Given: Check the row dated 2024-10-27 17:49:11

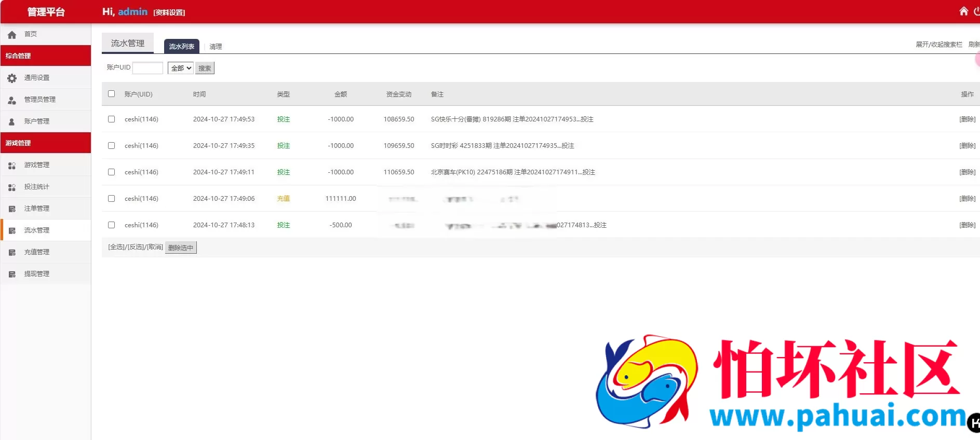Looking at the screenshot, I should pyautogui.click(x=111, y=172).
